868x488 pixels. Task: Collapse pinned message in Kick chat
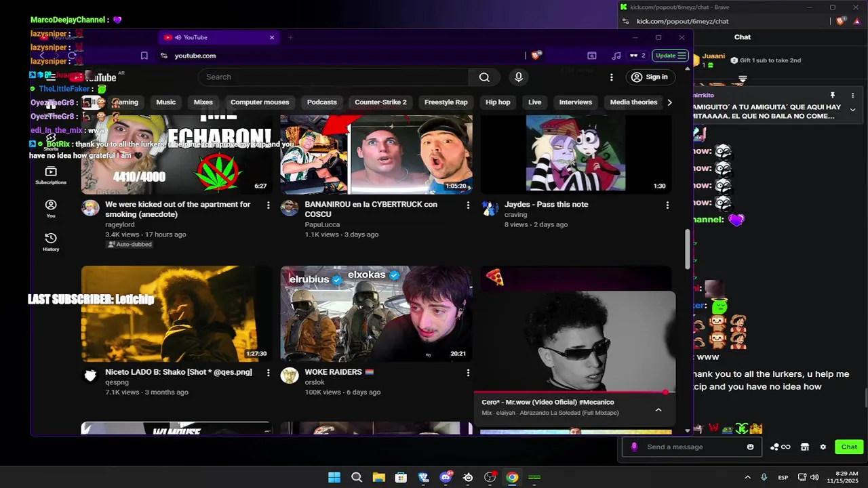pyautogui.click(x=852, y=110)
